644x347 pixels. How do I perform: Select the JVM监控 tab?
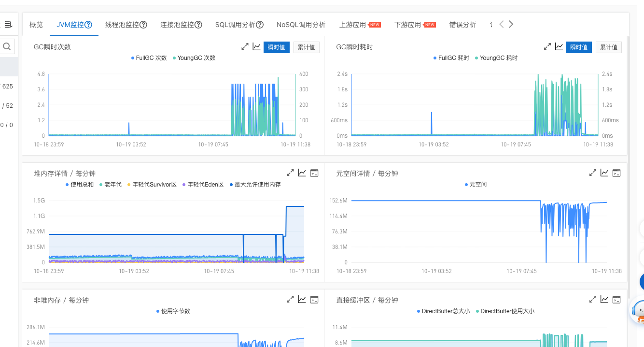(70, 25)
